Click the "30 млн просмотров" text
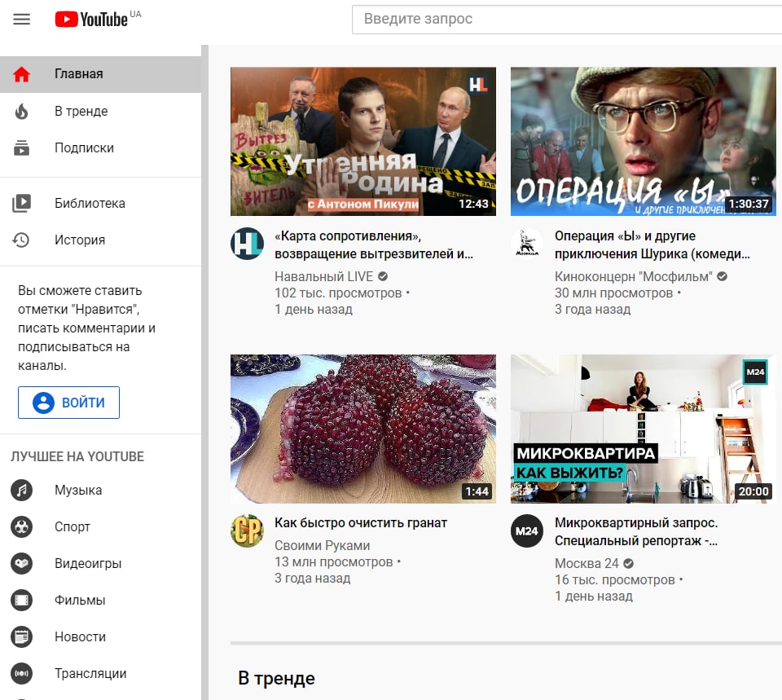782x700 pixels. (x=613, y=293)
